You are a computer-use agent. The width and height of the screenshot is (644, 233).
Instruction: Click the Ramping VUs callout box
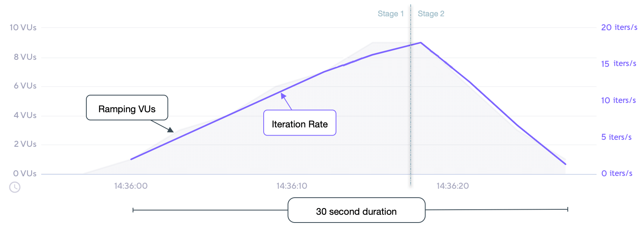[x=127, y=108]
